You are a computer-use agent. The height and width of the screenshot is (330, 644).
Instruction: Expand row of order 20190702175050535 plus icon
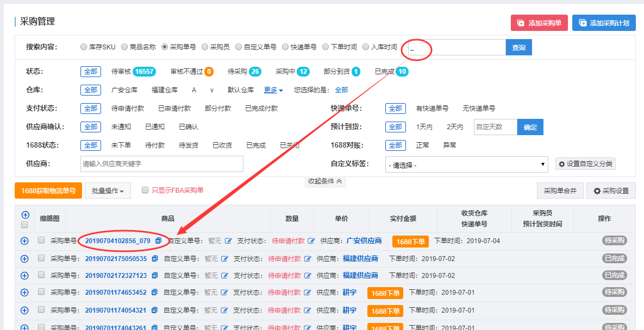point(24,259)
